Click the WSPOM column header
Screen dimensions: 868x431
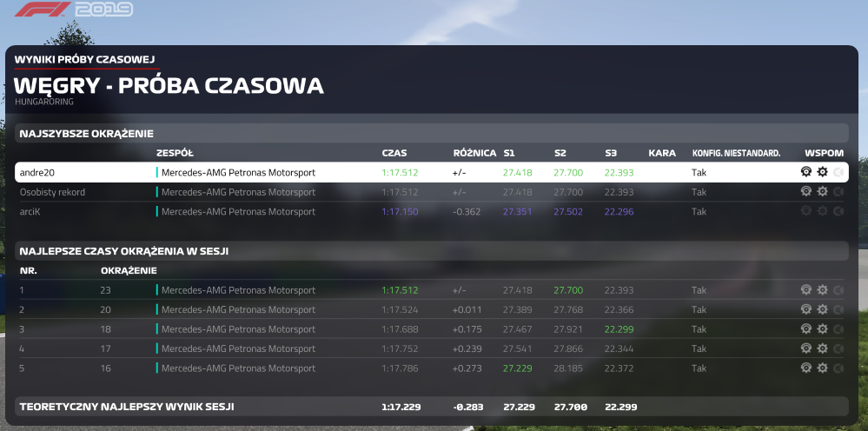click(x=825, y=153)
